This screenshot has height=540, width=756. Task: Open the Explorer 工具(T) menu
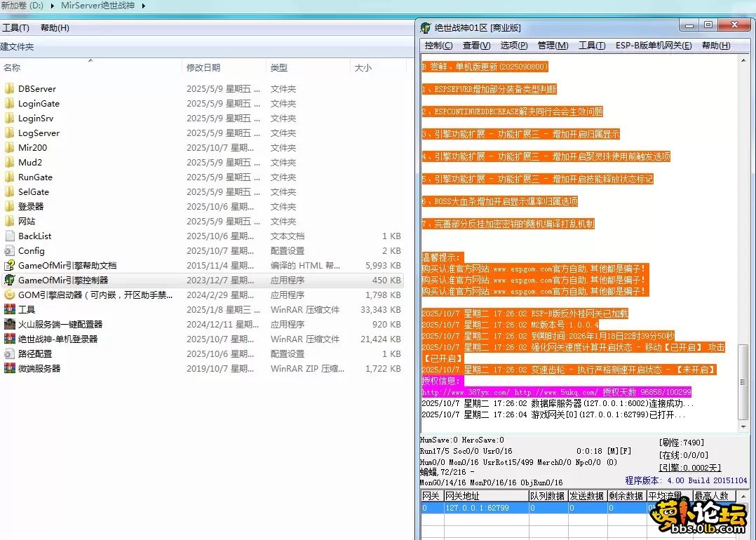tap(15, 28)
